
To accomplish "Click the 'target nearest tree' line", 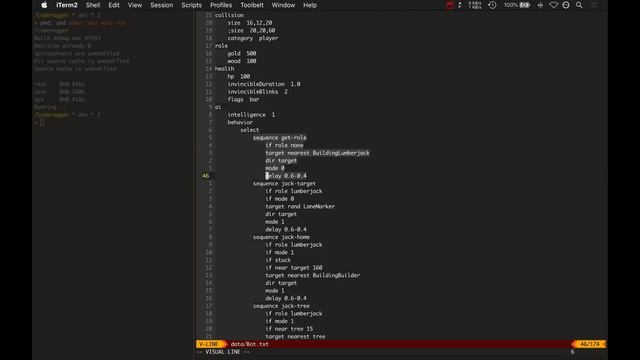I will (296, 337).
